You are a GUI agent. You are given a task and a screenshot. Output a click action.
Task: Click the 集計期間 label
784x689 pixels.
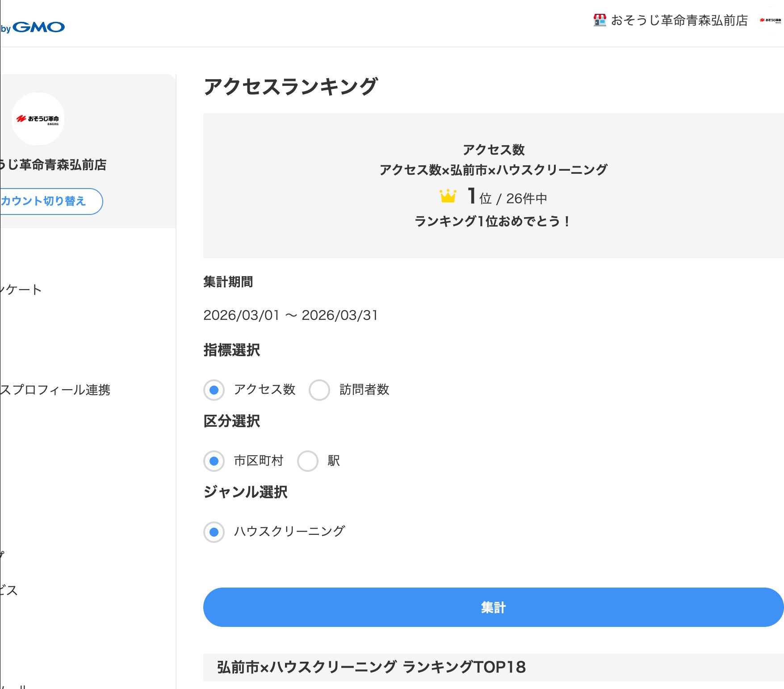[228, 282]
